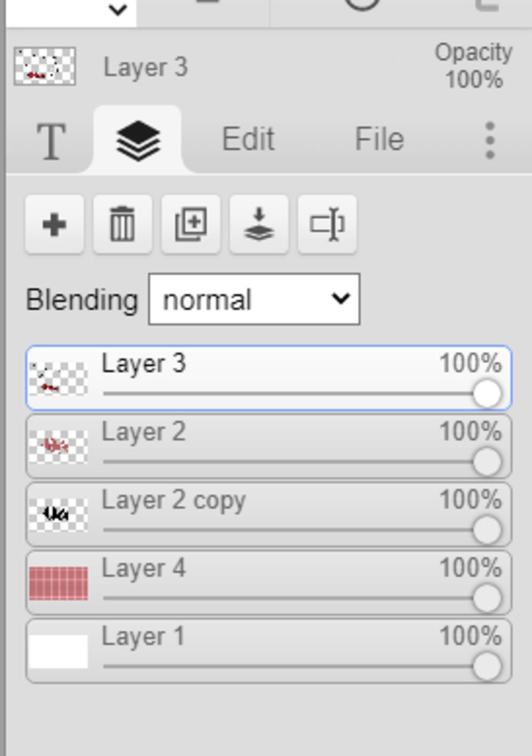This screenshot has width=532, height=756.
Task: Click the Opacity 100% label in header
Action: point(474,66)
